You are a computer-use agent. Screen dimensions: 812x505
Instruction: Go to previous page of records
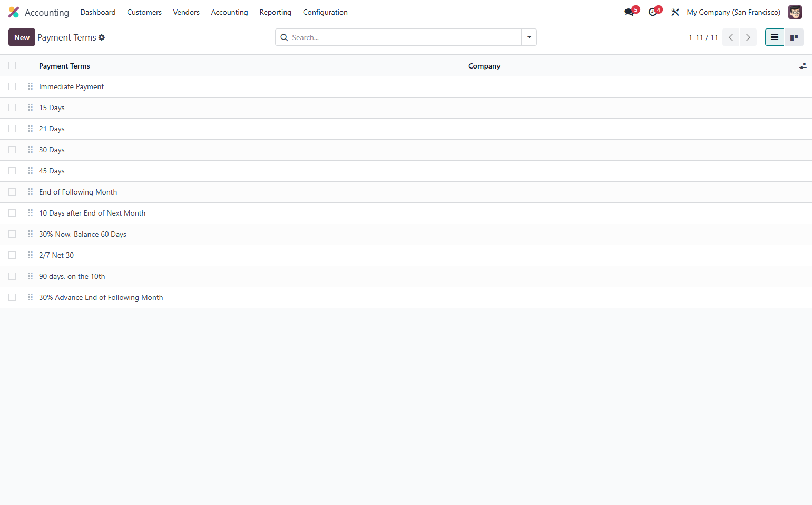[731, 37]
